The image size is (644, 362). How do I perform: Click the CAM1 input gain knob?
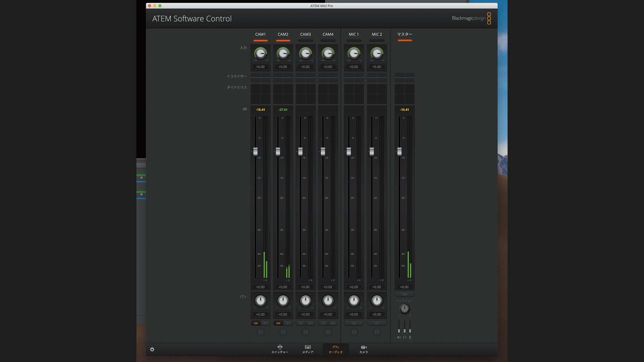(260, 53)
